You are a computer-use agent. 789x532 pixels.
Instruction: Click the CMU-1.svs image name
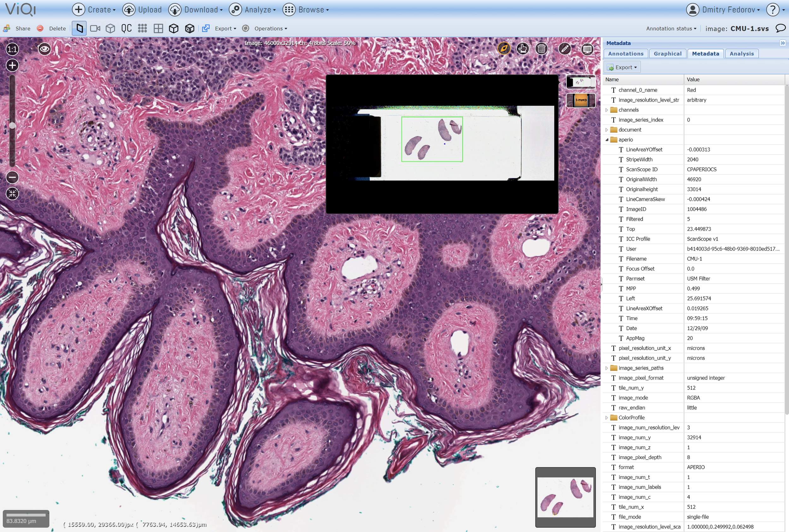[x=749, y=28]
